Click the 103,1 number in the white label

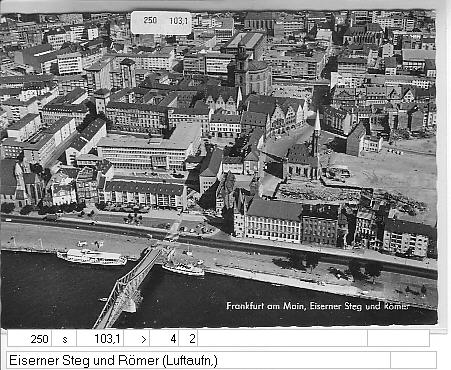coord(178,21)
